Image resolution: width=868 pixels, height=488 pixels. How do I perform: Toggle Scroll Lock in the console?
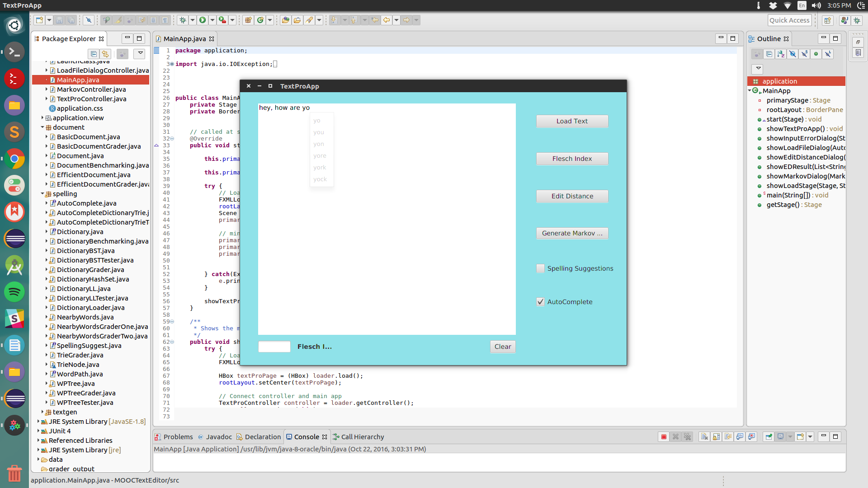click(x=716, y=437)
